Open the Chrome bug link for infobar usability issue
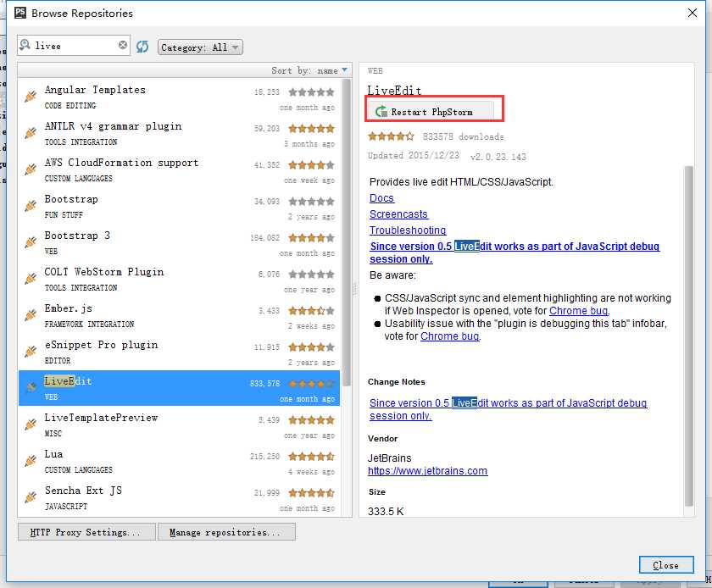Screen dimensions: 712x588 click(x=449, y=336)
